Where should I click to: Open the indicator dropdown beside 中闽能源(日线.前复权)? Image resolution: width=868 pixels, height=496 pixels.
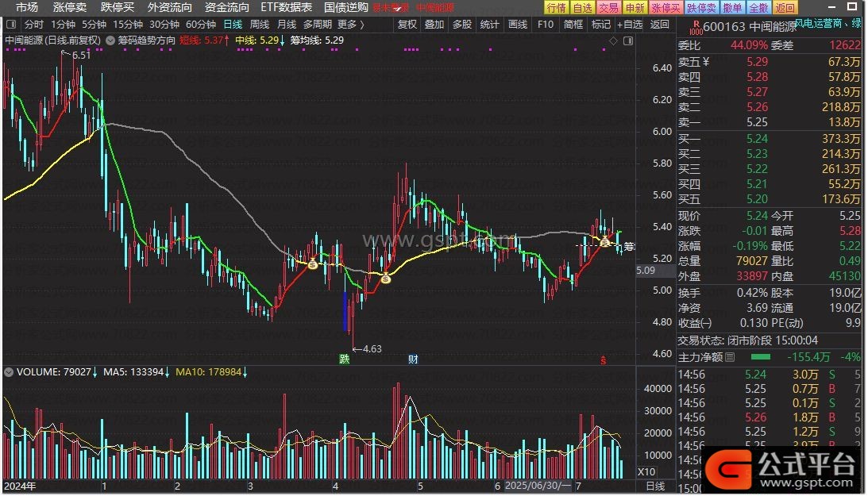tap(110, 40)
